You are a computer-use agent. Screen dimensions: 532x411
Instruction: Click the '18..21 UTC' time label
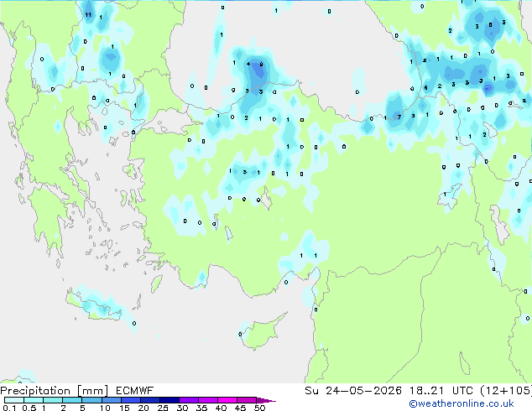coord(441,391)
